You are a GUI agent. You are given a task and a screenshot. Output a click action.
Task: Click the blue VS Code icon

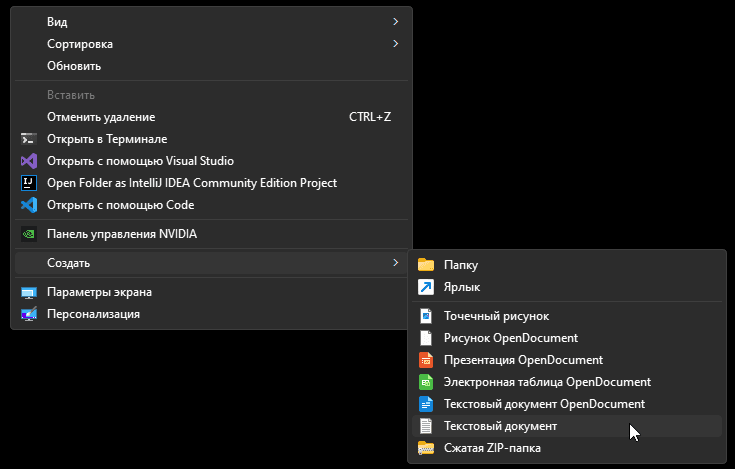pos(29,205)
